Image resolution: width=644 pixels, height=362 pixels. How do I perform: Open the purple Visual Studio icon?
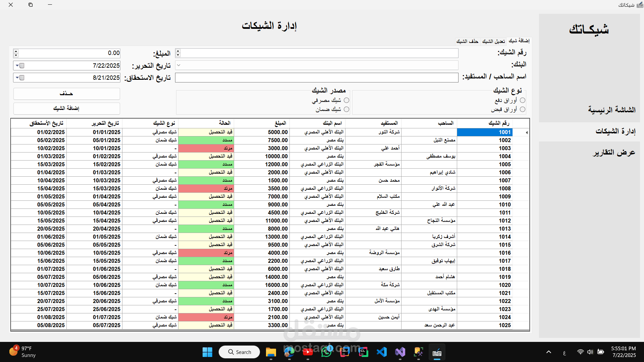(400, 352)
